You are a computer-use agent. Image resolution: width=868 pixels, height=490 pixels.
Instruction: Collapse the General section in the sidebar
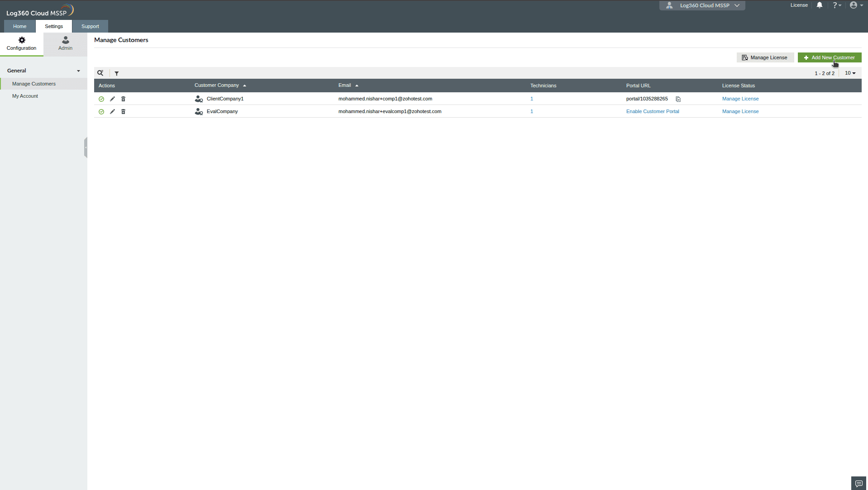pyautogui.click(x=78, y=71)
